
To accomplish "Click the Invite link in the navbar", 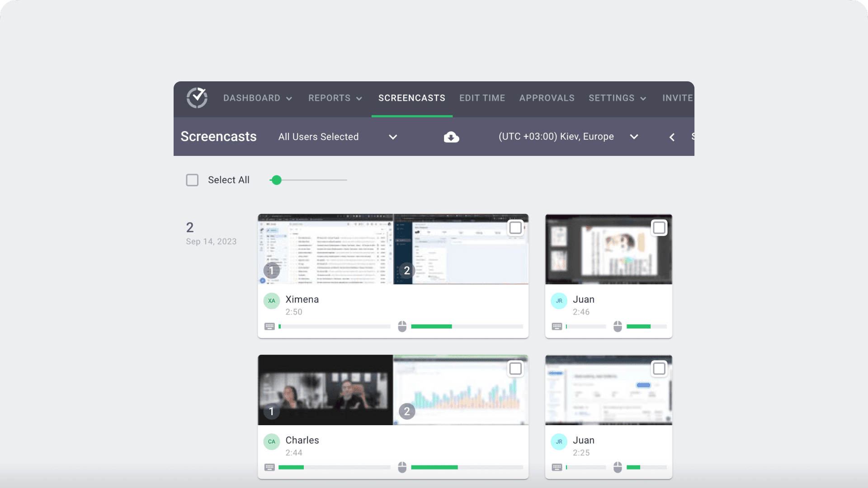I will click(677, 98).
